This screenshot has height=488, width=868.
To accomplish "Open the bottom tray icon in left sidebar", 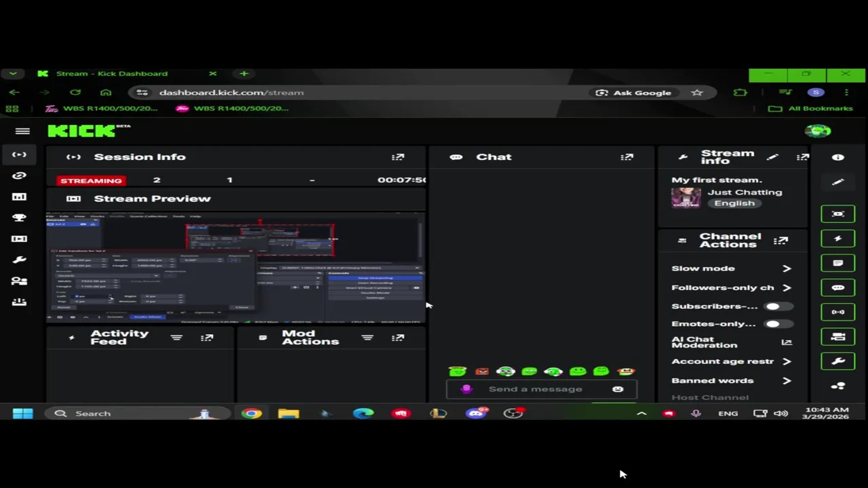I will click(19, 302).
